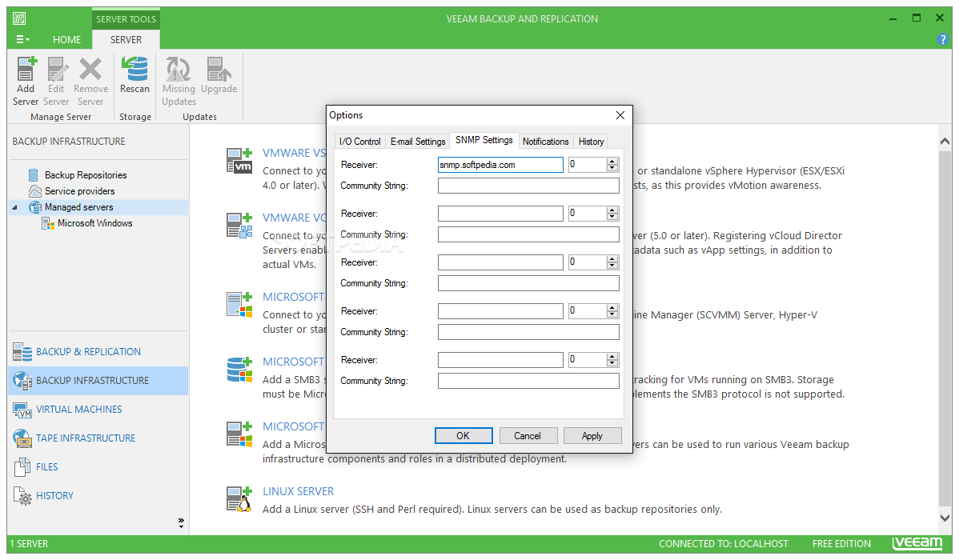Click FREE EDITION status bar text
Image resolution: width=959 pixels, height=560 pixels.
coord(841,543)
